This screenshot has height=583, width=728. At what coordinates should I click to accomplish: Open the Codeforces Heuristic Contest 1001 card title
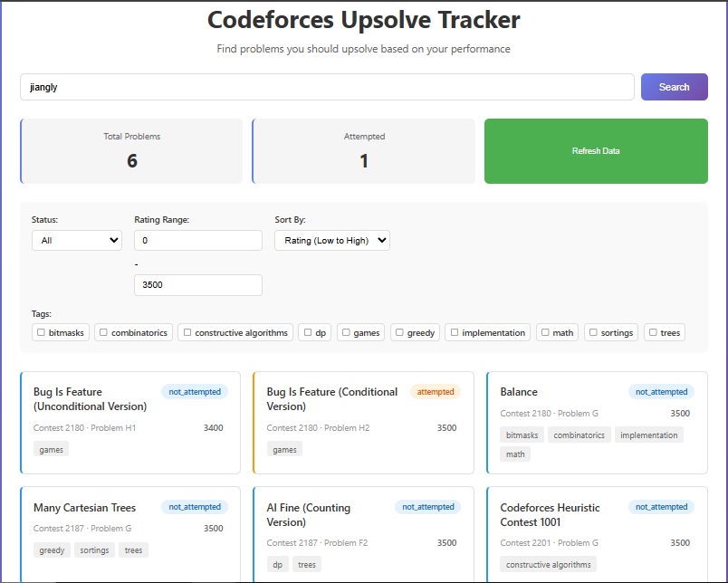(550, 515)
